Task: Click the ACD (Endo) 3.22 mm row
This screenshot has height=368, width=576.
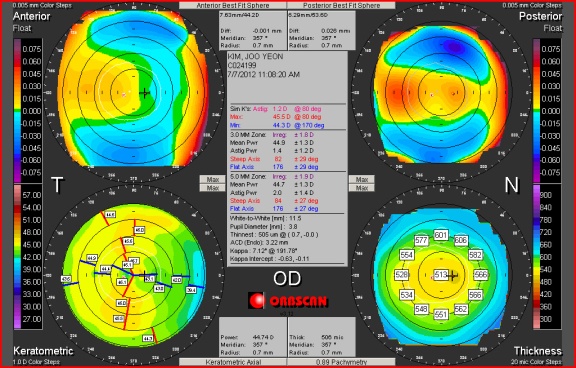Action: (259, 243)
